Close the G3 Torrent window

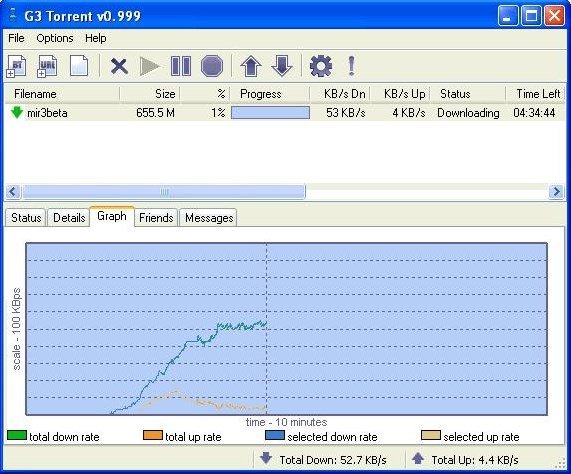tap(554, 16)
